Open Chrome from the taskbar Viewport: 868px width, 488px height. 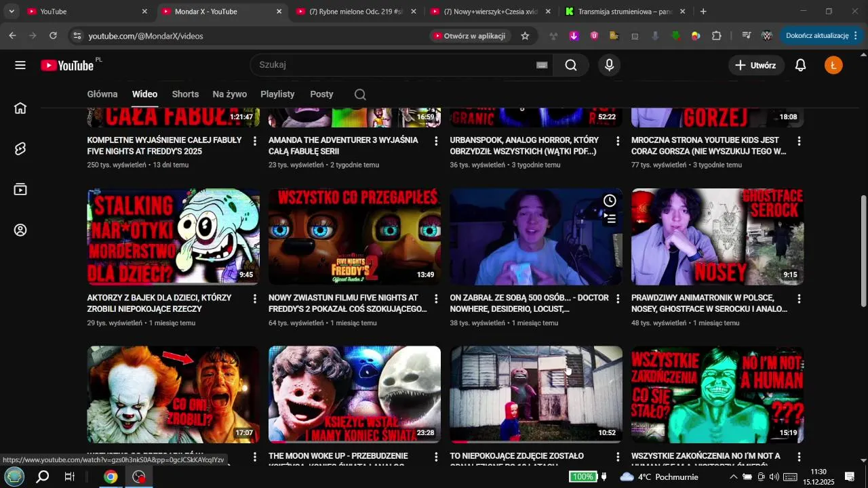(111, 476)
